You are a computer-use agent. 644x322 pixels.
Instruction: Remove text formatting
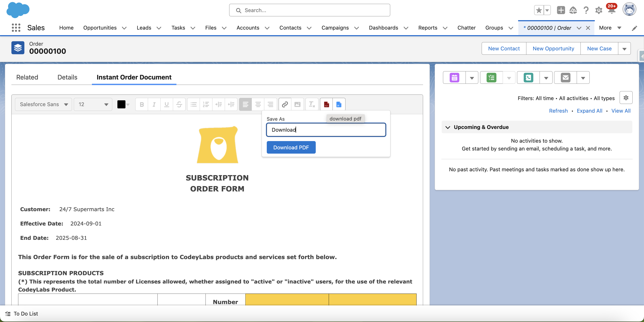tap(312, 104)
